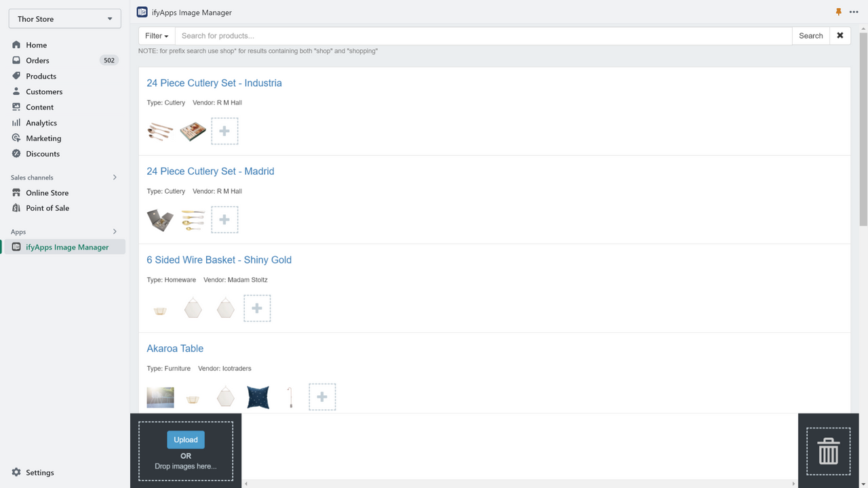Open the Filter dropdown
The width and height of the screenshot is (868, 488).
pyautogui.click(x=155, y=35)
